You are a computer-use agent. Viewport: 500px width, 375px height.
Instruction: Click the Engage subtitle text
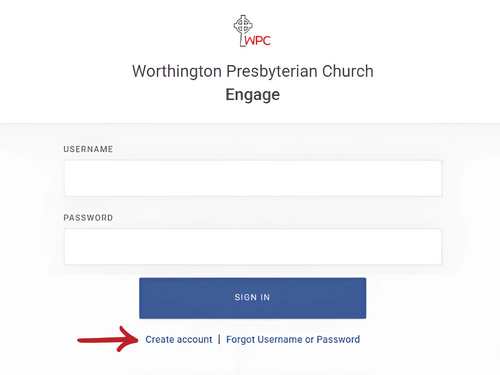(253, 95)
